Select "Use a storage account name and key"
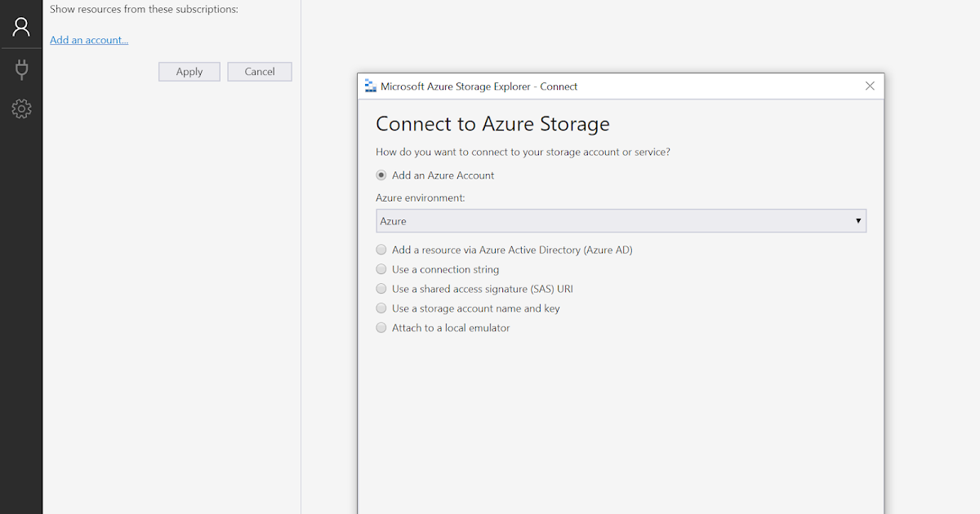Viewport: 980px width, 514px height. [381, 308]
